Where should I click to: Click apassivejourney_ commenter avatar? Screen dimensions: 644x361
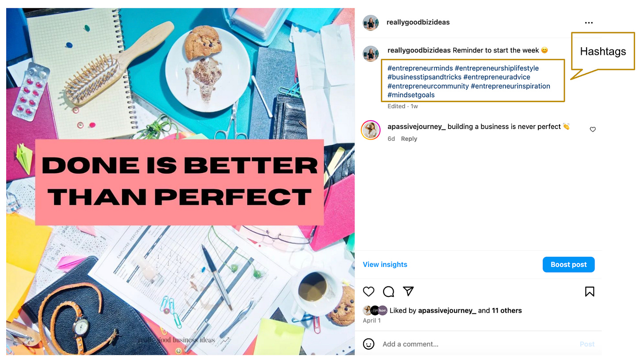coord(371,130)
